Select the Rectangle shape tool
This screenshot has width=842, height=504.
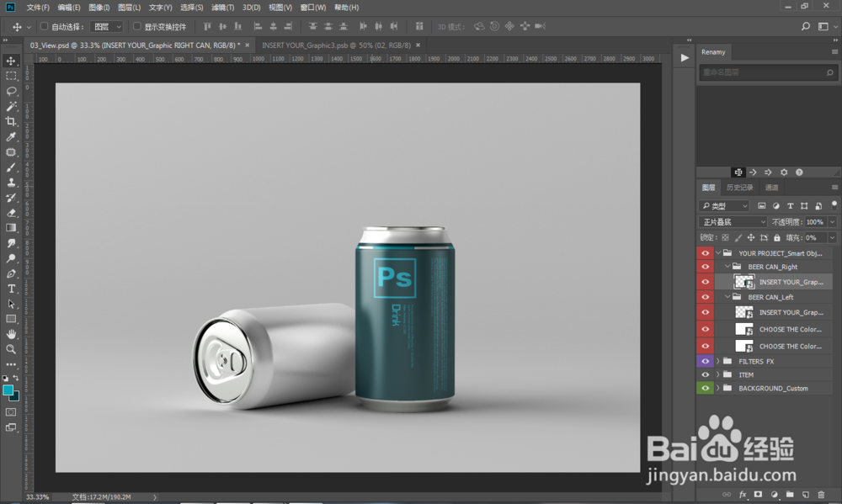(x=11, y=319)
